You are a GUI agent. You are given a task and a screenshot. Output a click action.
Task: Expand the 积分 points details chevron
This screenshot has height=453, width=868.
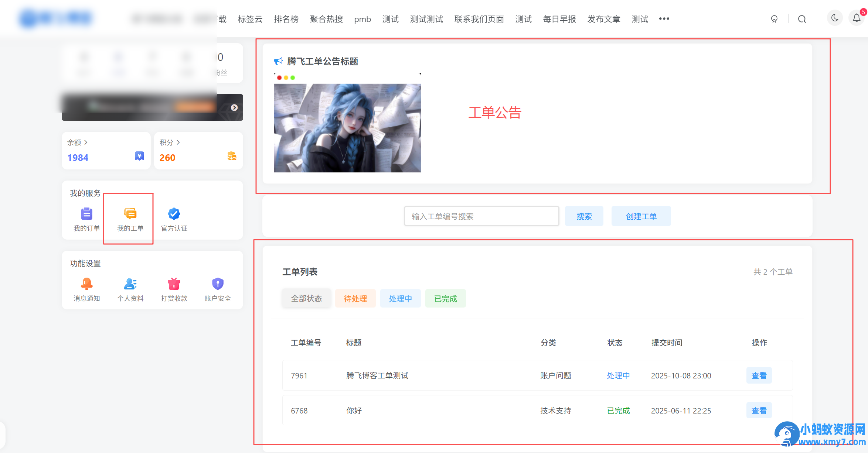coord(178,142)
